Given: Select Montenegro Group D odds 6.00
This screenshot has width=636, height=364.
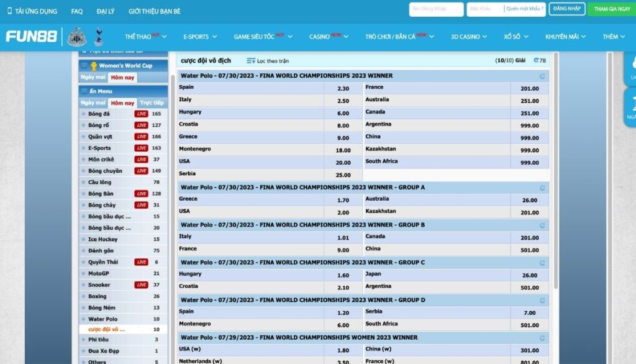Looking at the screenshot, I should coord(343,325).
